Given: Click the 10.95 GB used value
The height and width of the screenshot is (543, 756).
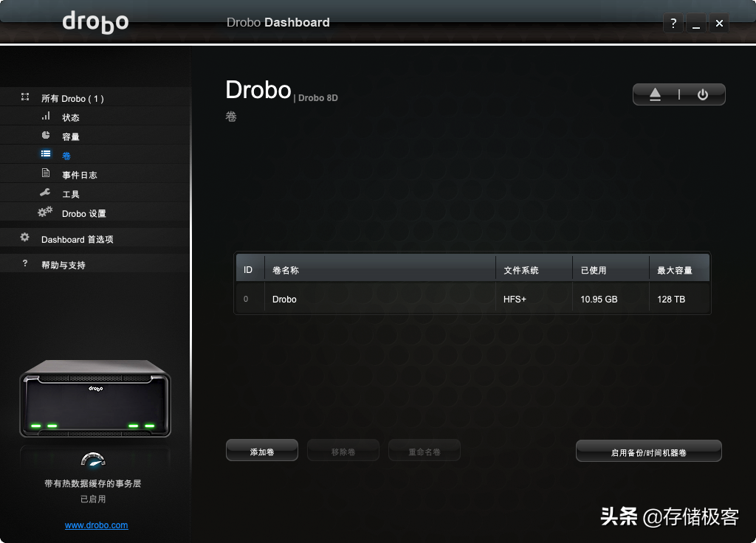Looking at the screenshot, I should coord(599,300).
